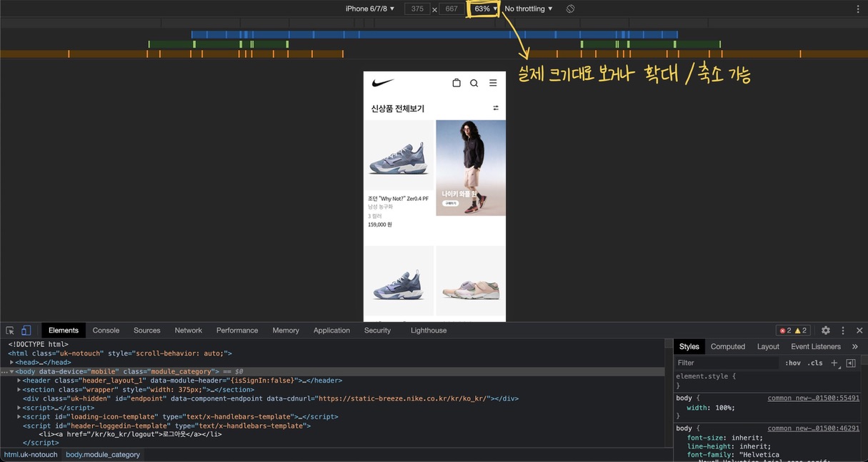Select the Elements tab

pos(64,330)
